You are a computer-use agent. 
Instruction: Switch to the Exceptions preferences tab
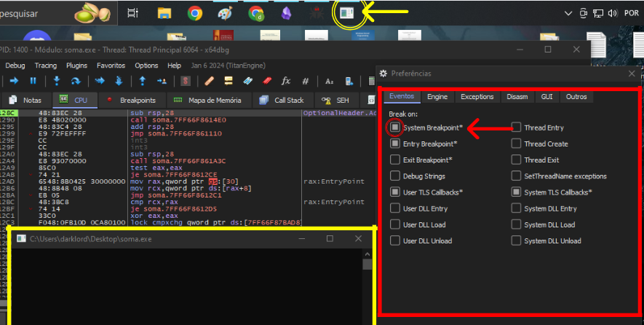click(477, 97)
